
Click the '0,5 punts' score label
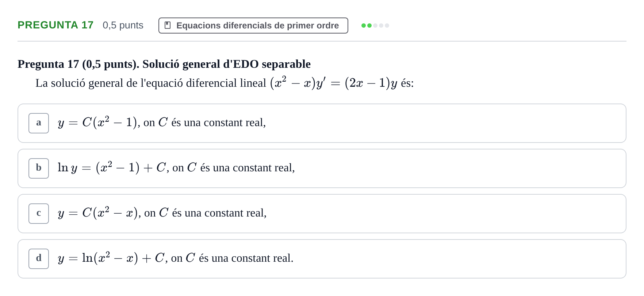click(123, 25)
